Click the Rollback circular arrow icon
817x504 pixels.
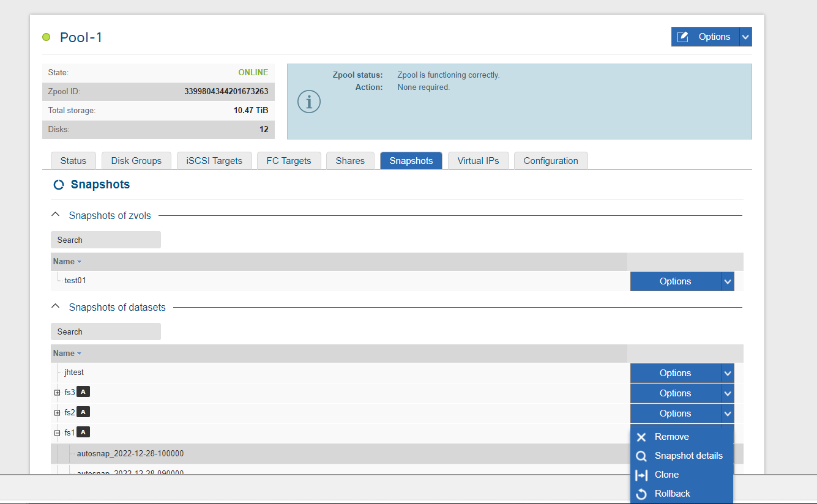(641, 494)
